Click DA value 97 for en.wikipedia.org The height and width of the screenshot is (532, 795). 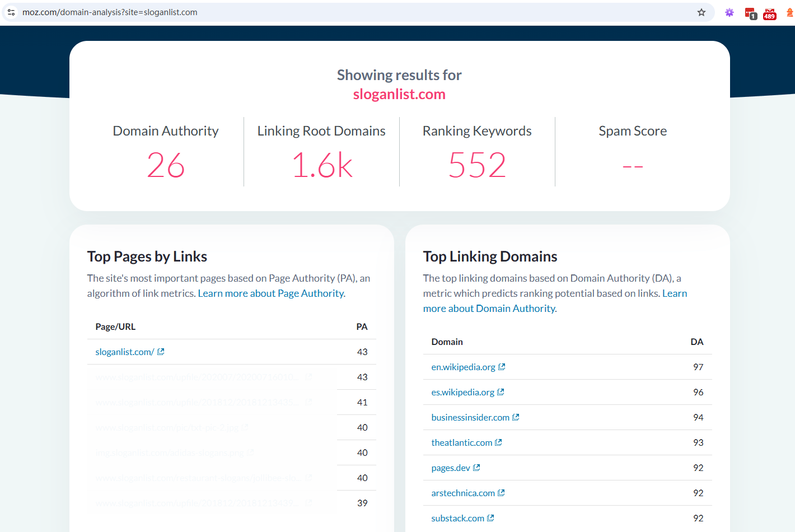pyautogui.click(x=698, y=367)
